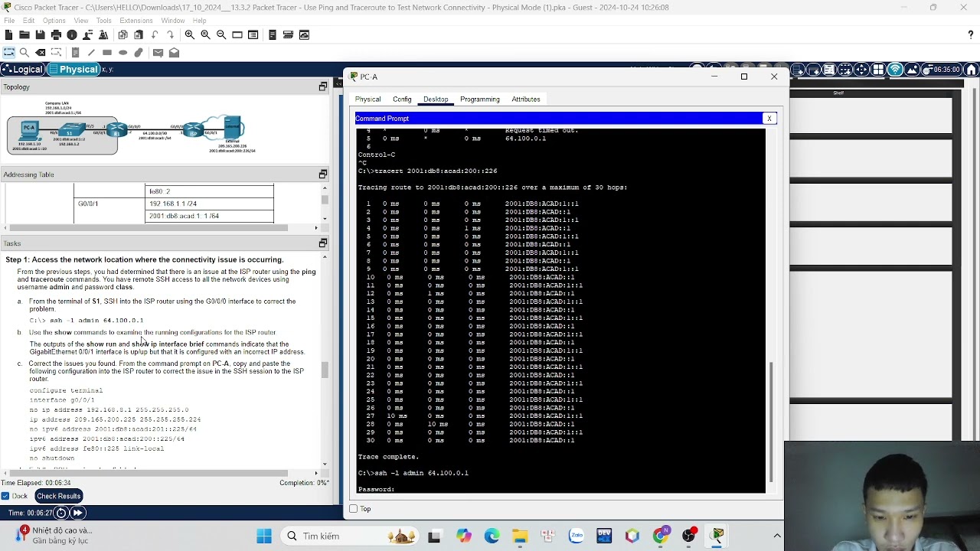Click the Power Cycle Devices button

pos(61,513)
